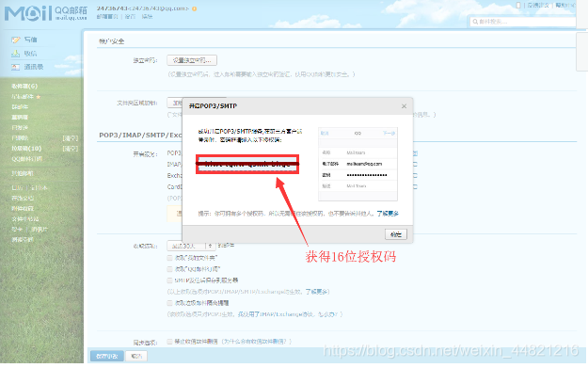Viewport: 588px width, 368px height.
Task: Toggle the SMTP发信后保存到服务器 checkbox
Action: tap(170, 280)
